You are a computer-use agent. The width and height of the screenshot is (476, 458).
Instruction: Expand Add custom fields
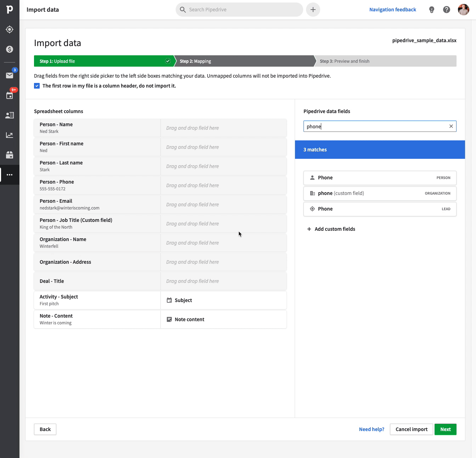tap(331, 229)
